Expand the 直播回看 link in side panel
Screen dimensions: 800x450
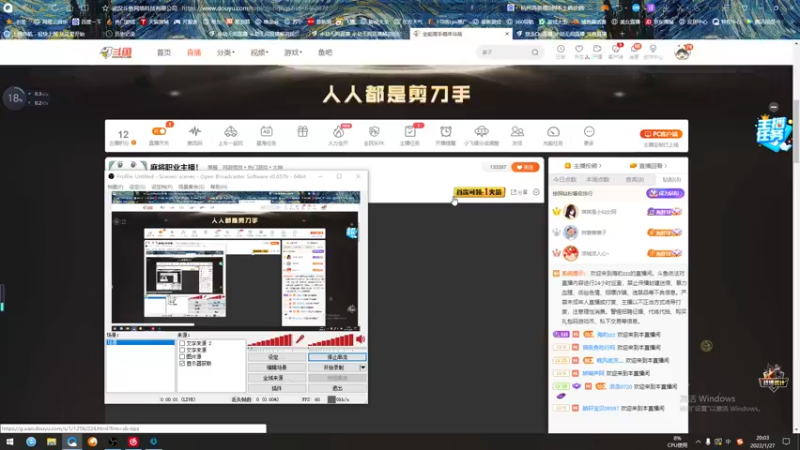(x=648, y=166)
